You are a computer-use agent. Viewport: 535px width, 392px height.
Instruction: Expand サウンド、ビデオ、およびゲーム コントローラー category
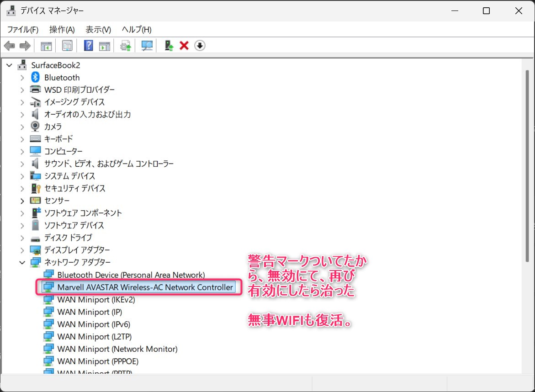tap(22, 164)
